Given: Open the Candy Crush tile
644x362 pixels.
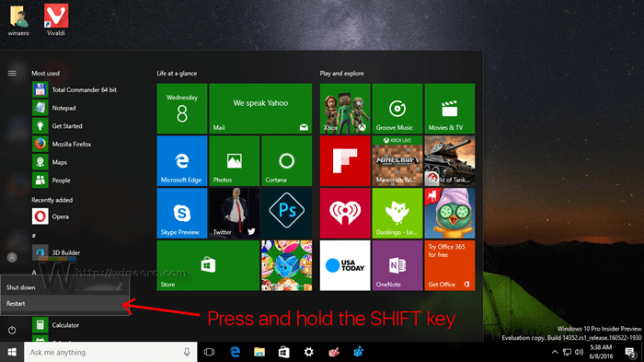Looking at the screenshot, I should click(x=286, y=265).
